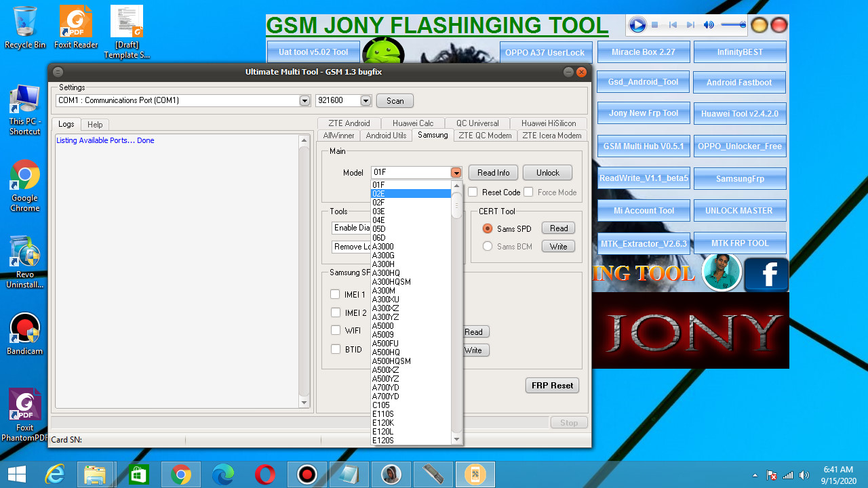Open File Explorer from taskbar
Screen dimensions: 868x488
(96, 474)
